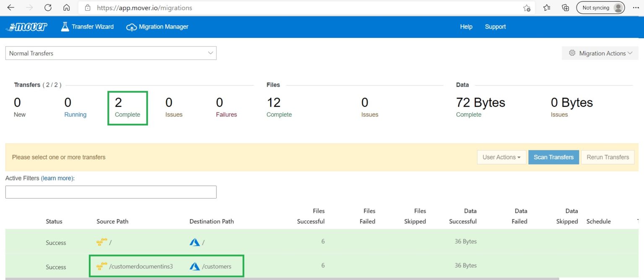The width and height of the screenshot is (644, 280).
Task: Click the Azure icon in the / row
Action: pyautogui.click(x=195, y=242)
